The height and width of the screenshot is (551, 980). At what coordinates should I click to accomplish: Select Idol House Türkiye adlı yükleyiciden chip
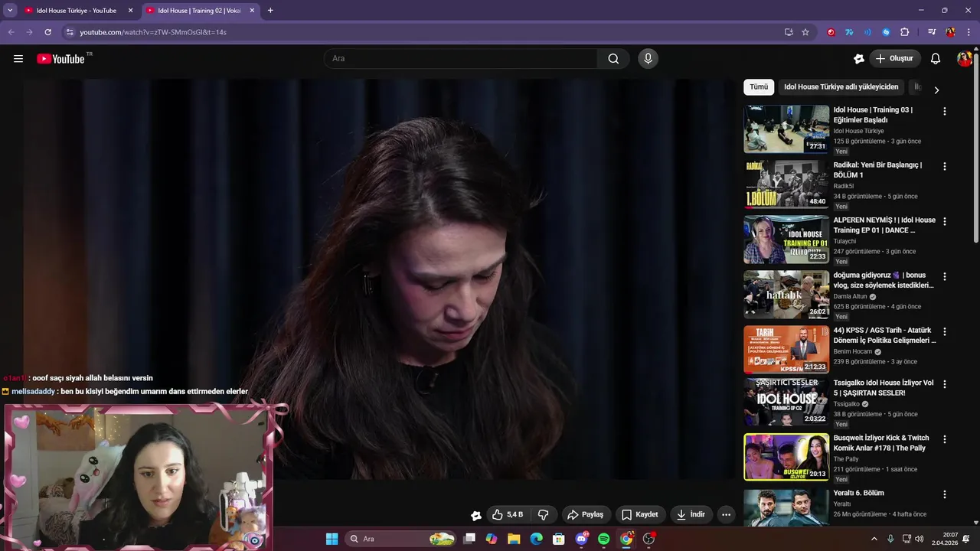pos(841,87)
